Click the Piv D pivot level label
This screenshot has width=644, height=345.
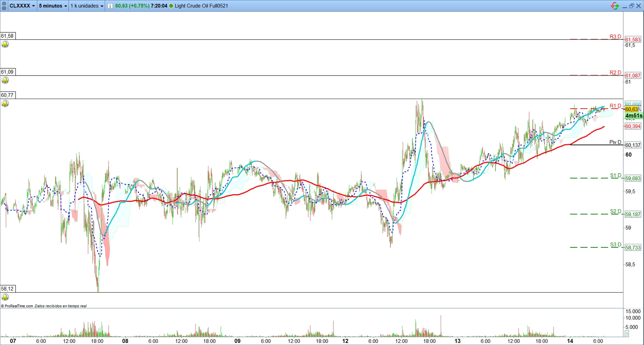pos(615,142)
